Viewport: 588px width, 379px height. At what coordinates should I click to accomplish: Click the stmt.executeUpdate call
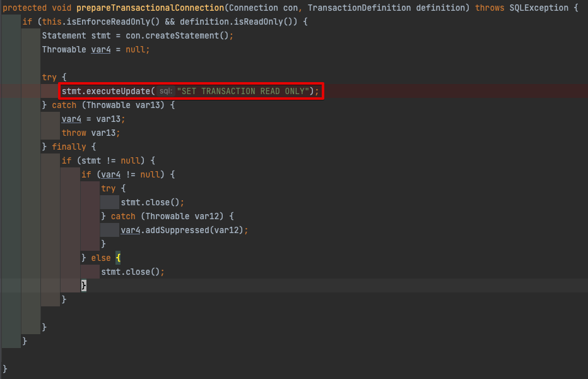(x=190, y=91)
